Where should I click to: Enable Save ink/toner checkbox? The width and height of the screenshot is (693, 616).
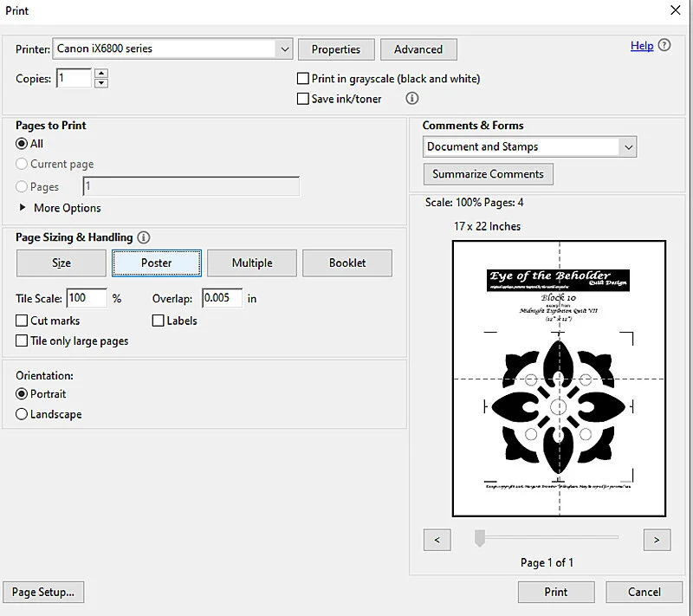tap(302, 99)
